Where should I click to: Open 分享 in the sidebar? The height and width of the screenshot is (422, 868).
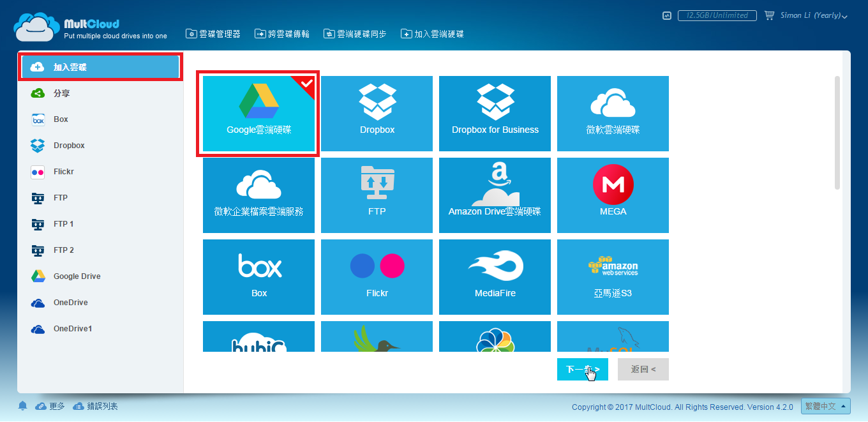pos(100,93)
